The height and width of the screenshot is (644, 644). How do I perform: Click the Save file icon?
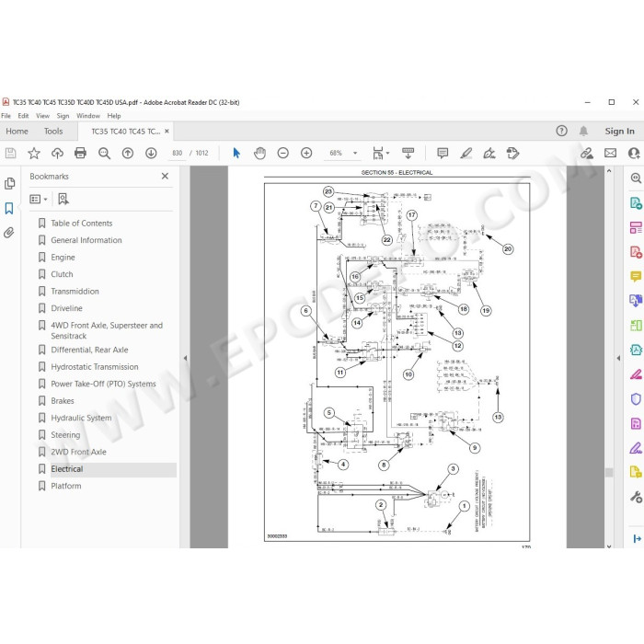tap(10, 154)
